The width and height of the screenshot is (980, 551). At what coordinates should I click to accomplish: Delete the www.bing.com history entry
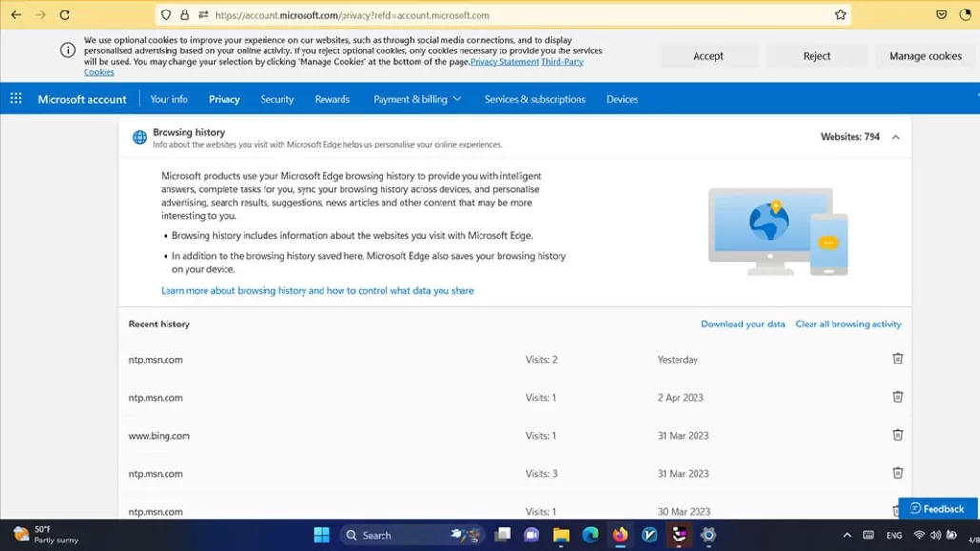[x=897, y=435]
